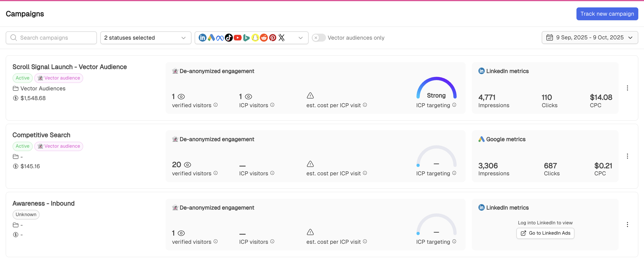Click the magnifier icon in search box
The width and height of the screenshot is (644, 260).
(13, 38)
